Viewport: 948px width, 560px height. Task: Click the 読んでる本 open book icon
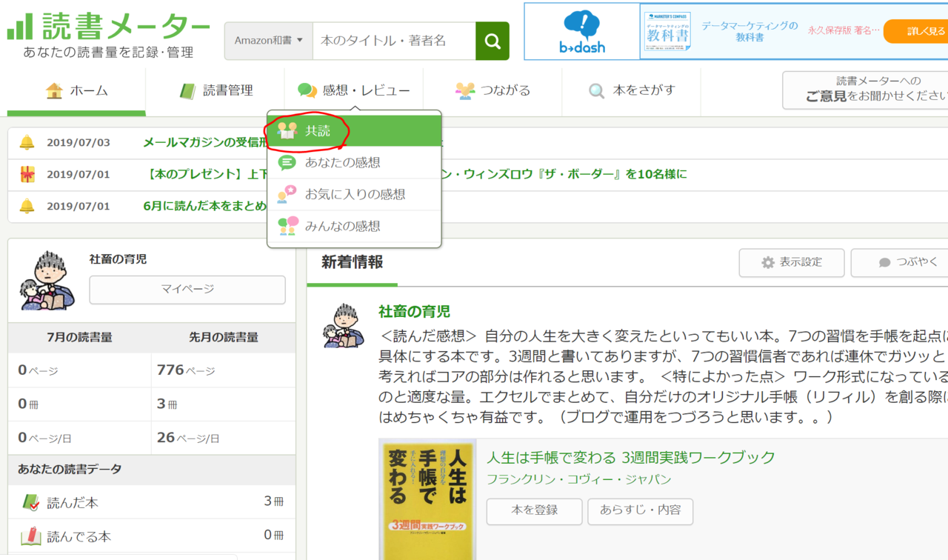click(30, 536)
